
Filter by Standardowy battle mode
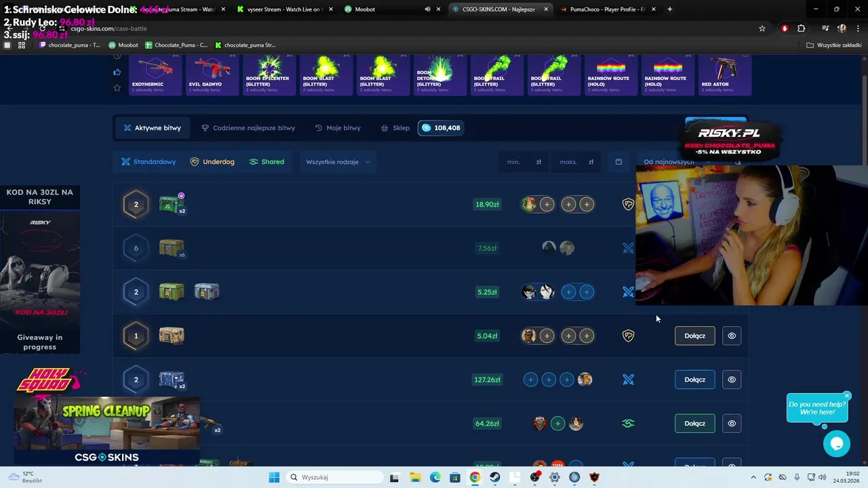point(149,162)
